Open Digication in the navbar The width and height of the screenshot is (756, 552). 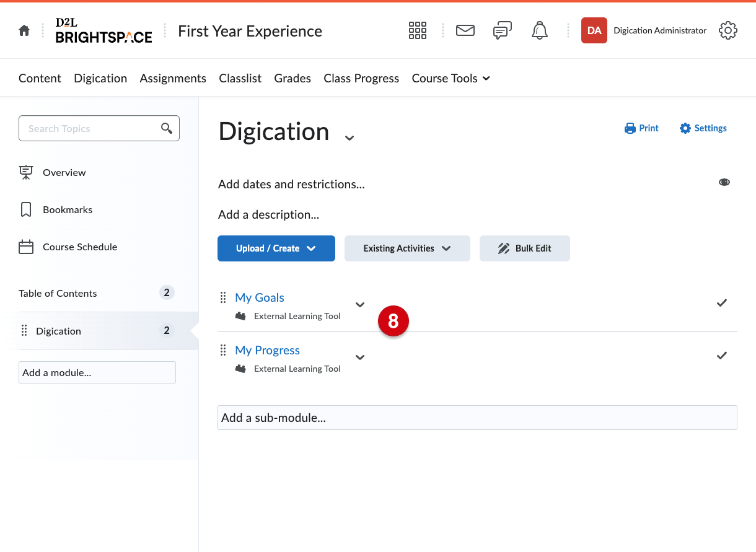pyautogui.click(x=100, y=78)
